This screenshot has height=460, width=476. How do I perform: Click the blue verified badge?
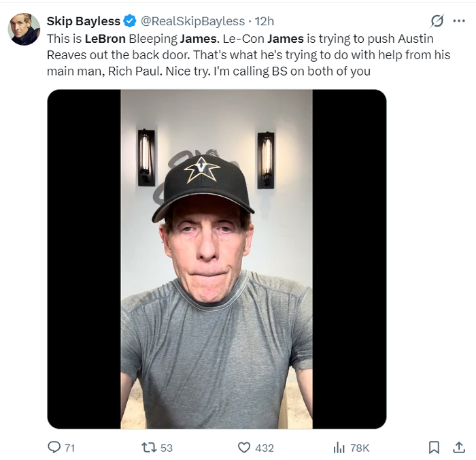(130, 21)
